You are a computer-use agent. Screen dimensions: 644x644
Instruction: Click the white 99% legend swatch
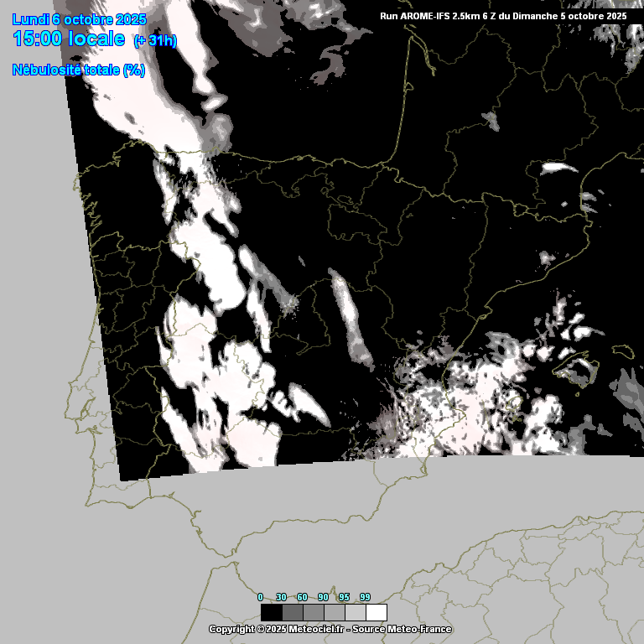click(376, 612)
